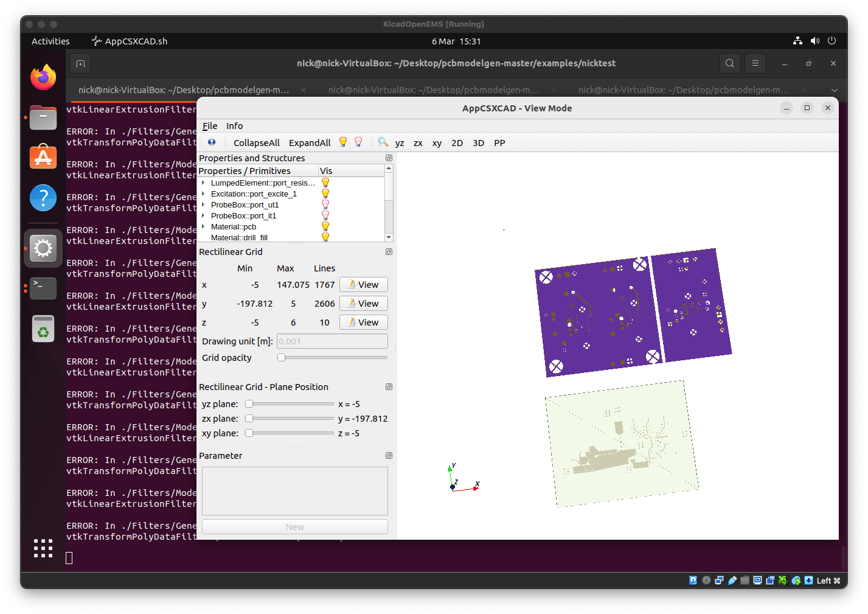Screen dimensions: 868x614
Task: Click the terminal new tab icon
Action: [80, 63]
